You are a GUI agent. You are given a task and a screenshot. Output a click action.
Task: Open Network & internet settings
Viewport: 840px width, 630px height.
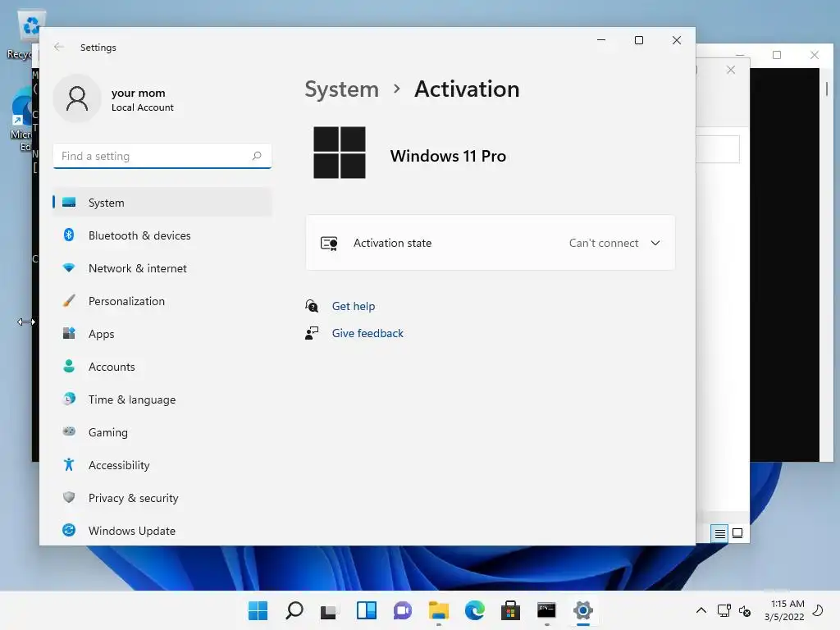pos(162,268)
